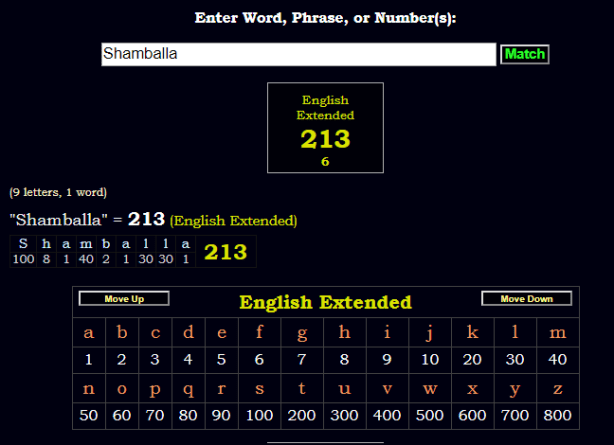Click the 213 total beside letter breakdown
The image size is (614, 445).
coord(225,252)
